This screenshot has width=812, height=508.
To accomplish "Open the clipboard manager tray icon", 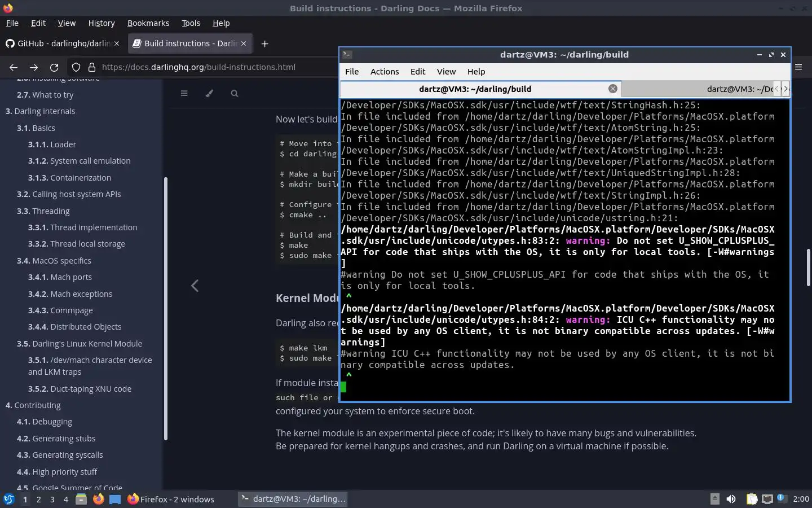I will click(x=752, y=499).
